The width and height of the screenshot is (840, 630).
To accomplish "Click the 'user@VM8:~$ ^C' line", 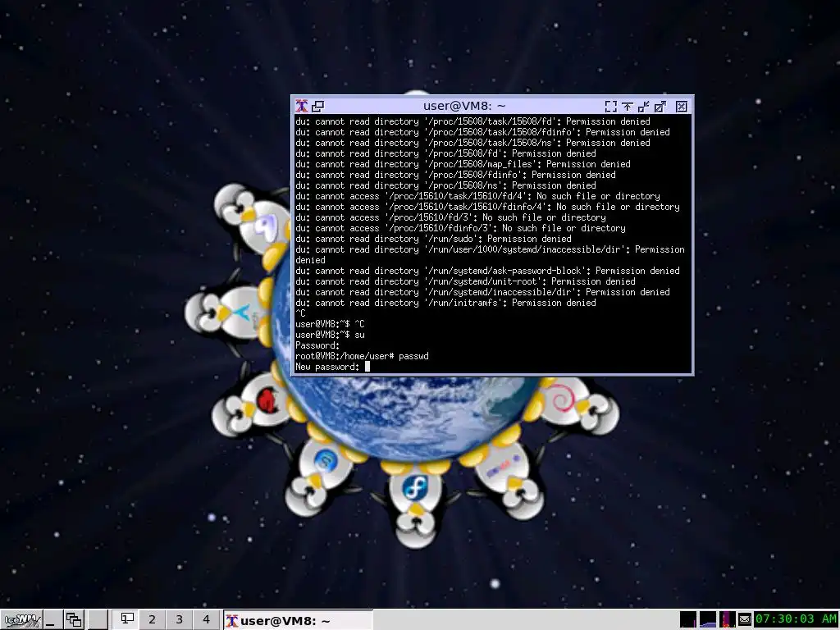I will click(x=330, y=324).
